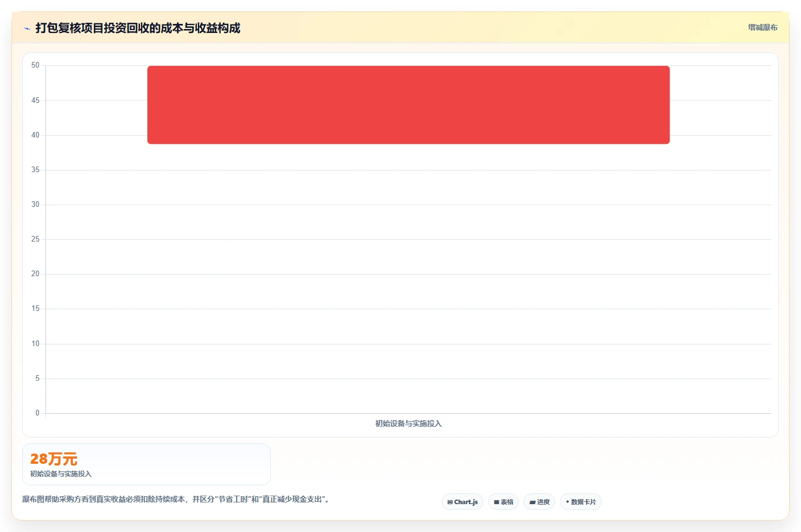Image resolution: width=801 pixels, height=532 pixels.
Task: Click the 初始设备与实施投入 x-axis label
Action: pos(408,423)
